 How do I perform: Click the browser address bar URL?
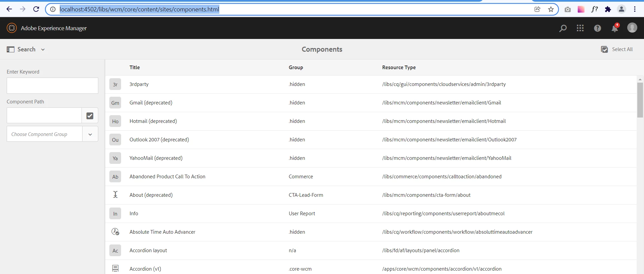139,9
